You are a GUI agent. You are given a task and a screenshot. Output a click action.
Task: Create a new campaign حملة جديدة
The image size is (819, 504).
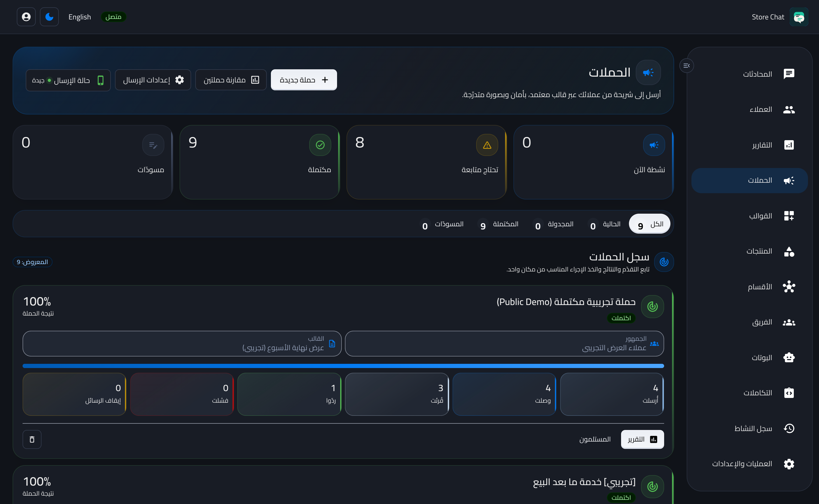pyautogui.click(x=304, y=80)
